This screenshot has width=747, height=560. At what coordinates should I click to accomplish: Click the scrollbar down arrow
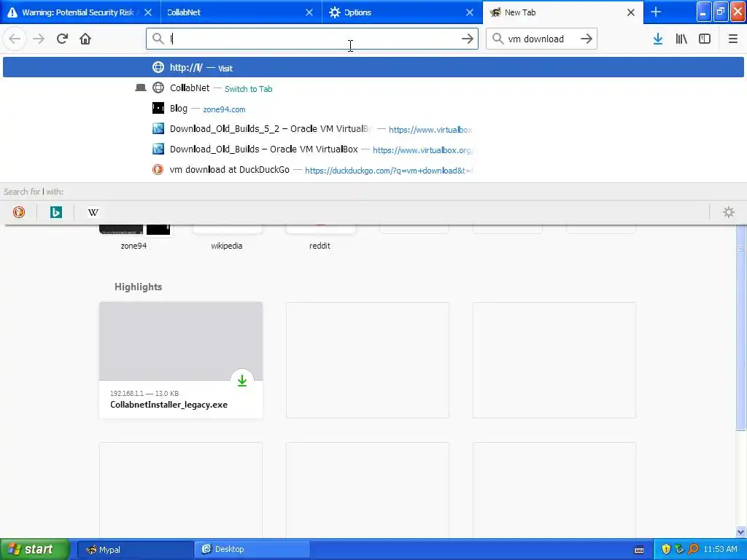(x=740, y=532)
